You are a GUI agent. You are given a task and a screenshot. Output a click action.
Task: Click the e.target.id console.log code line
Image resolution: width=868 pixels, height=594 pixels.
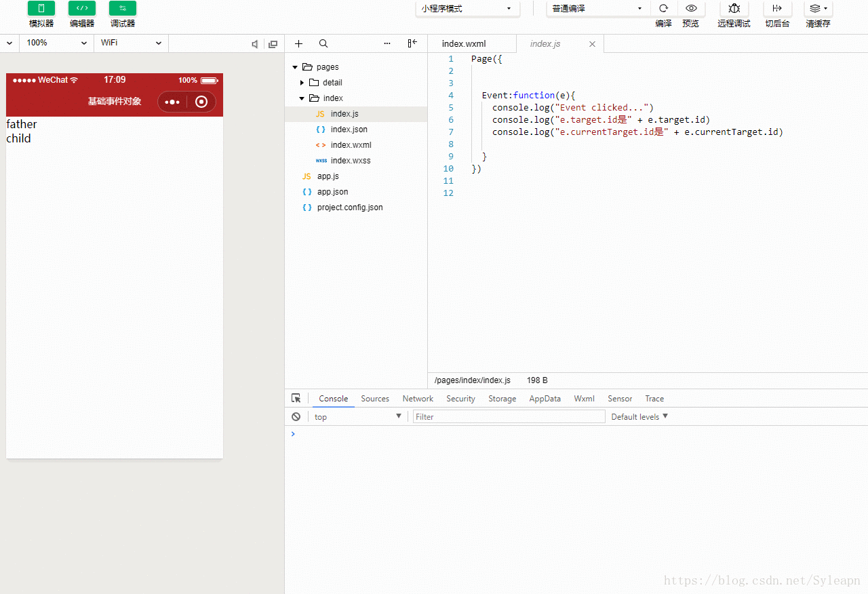click(x=601, y=119)
